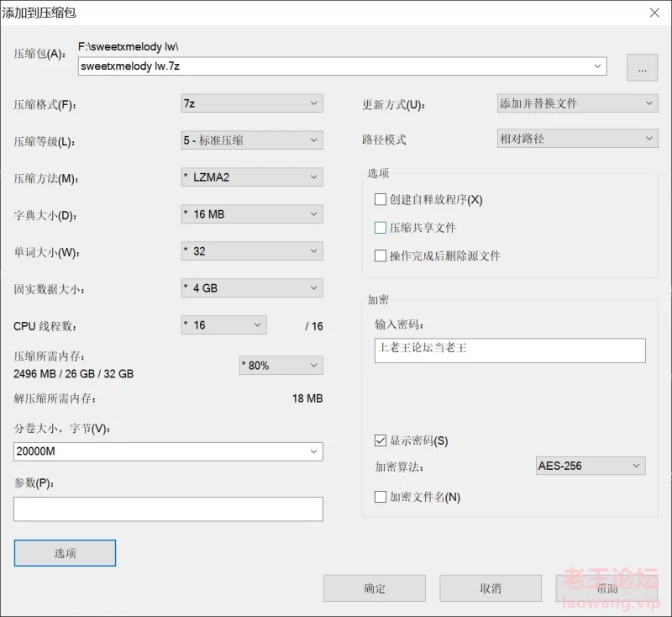Click the 帮助 help button

pyautogui.click(x=606, y=588)
